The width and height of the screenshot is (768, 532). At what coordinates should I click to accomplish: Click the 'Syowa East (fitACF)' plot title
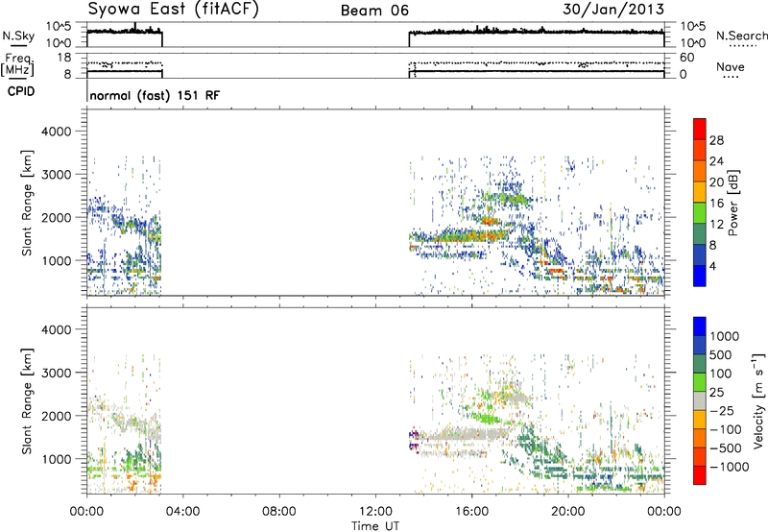point(173,9)
